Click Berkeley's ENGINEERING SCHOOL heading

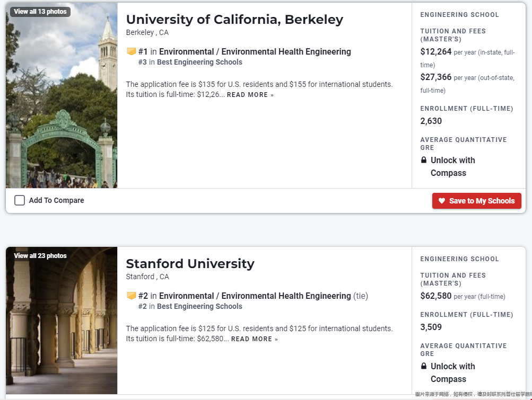(x=459, y=15)
